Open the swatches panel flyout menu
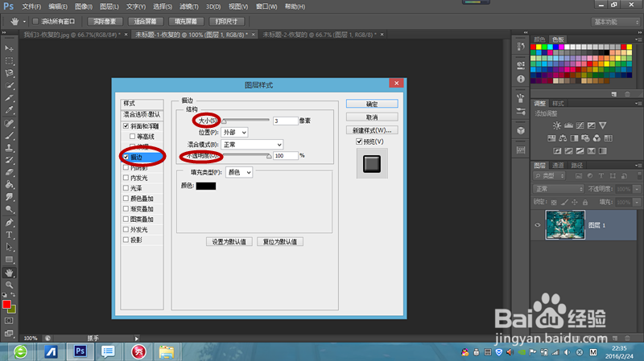Screen dimensions: 644x361 (638, 39)
